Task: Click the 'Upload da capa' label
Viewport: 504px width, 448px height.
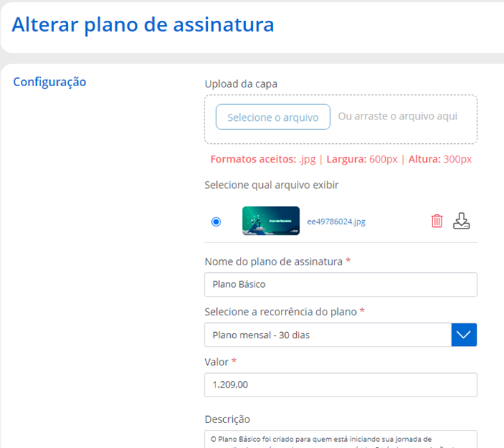Action: [x=241, y=84]
